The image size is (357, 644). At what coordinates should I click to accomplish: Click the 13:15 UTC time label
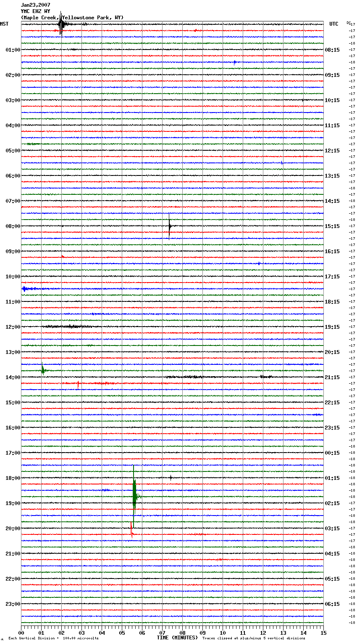[x=332, y=176]
